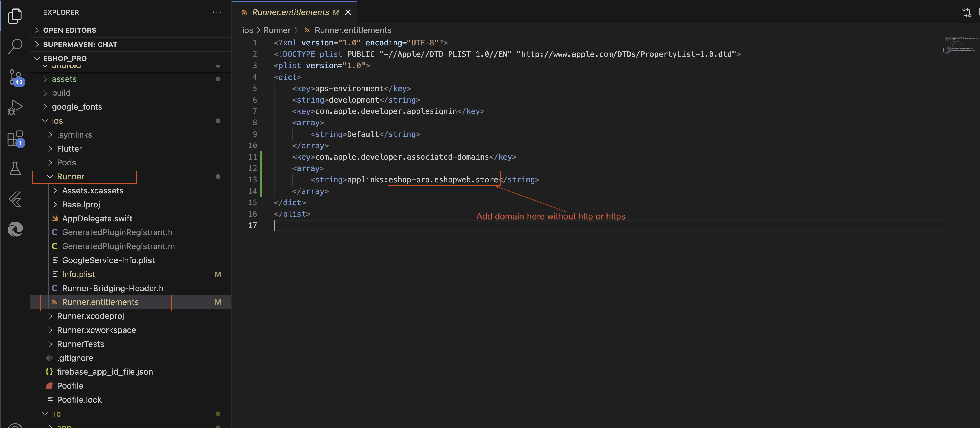Open the ios .gitignore file

point(131,358)
